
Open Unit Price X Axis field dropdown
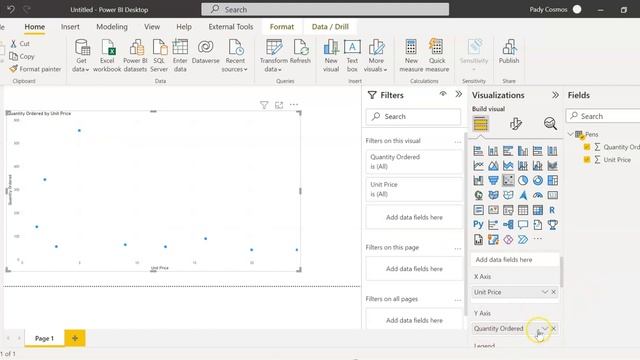(544, 292)
